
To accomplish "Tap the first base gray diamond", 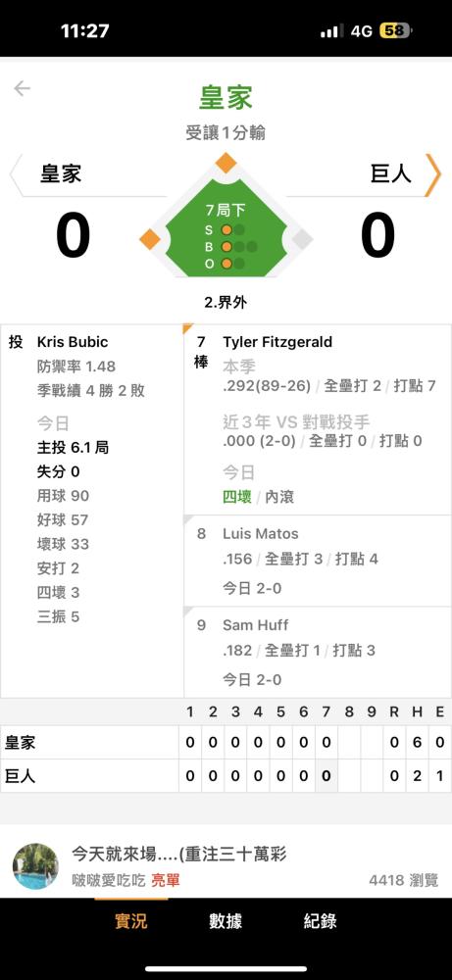I will tap(302, 239).
